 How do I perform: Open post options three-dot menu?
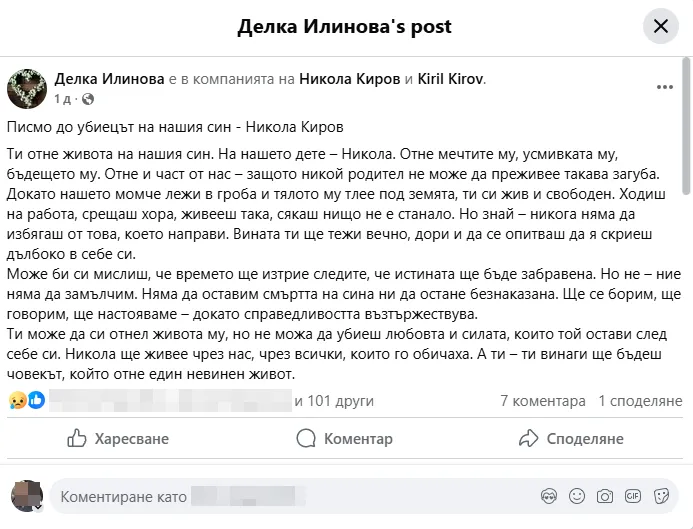pos(664,87)
